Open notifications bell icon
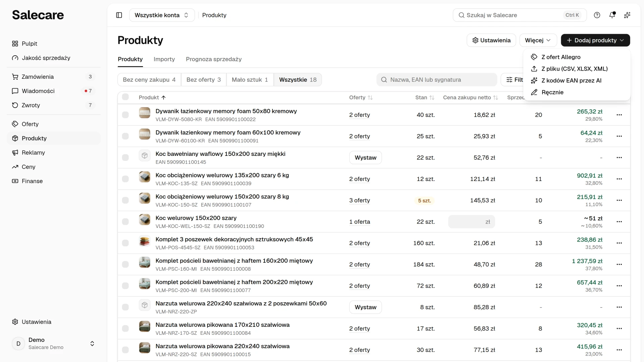The height and width of the screenshot is (362, 644). (612, 15)
